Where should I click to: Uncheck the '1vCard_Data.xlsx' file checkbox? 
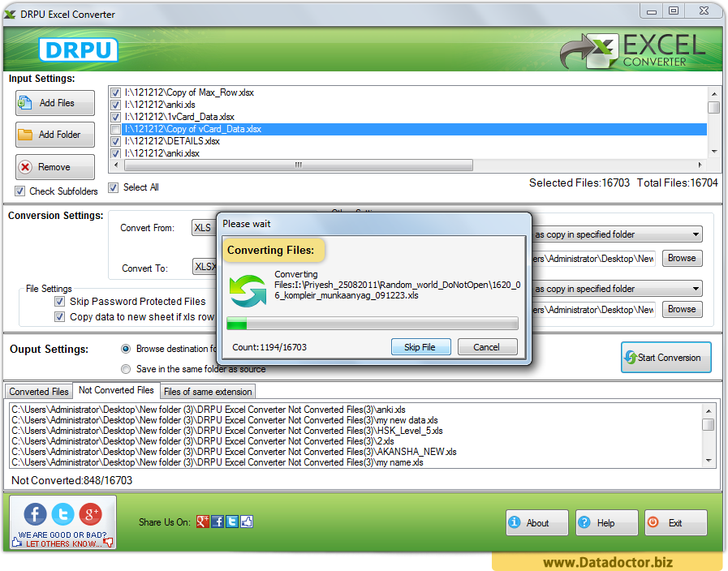115,117
